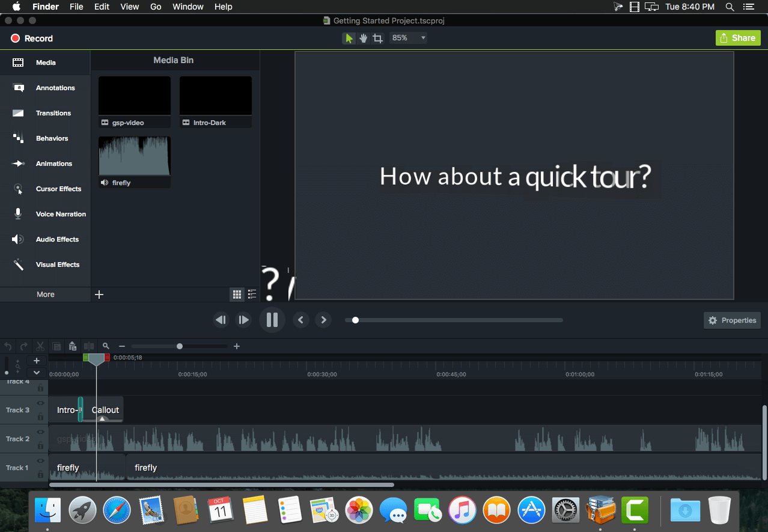768x532 pixels.
Task: Switch Media Bin to list view
Action: click(x=252, y=295)
